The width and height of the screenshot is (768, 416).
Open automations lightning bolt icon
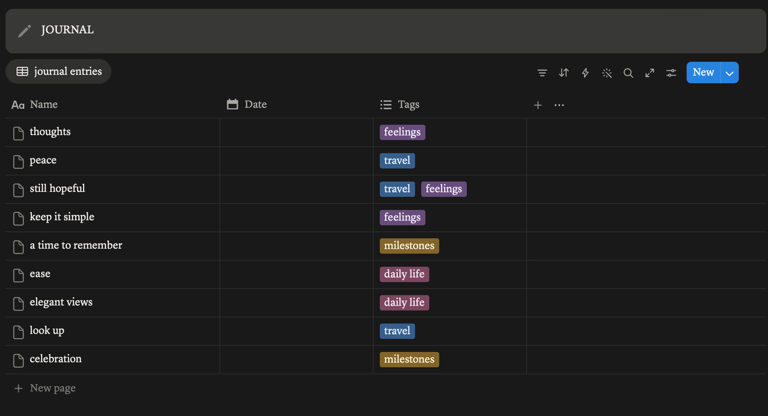(585, 73)
